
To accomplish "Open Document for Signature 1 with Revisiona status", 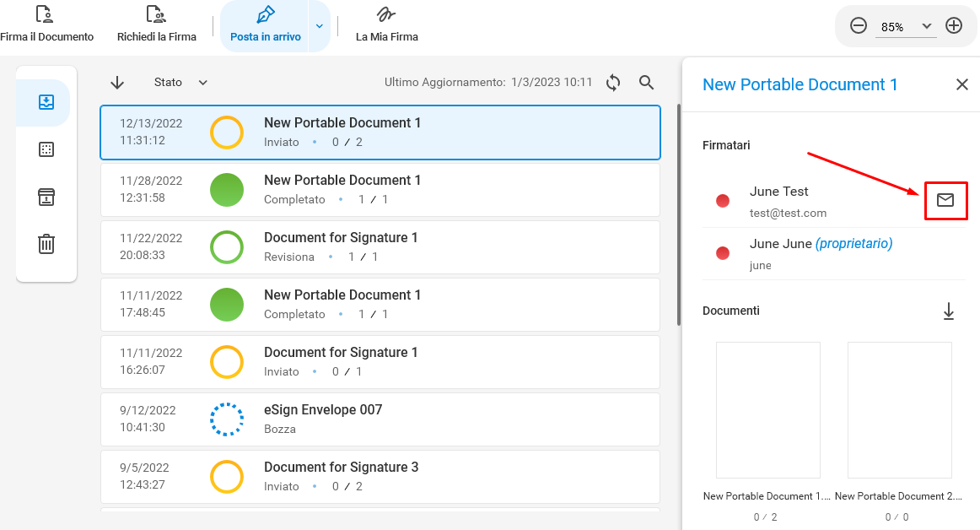I will tap(380, 247).
